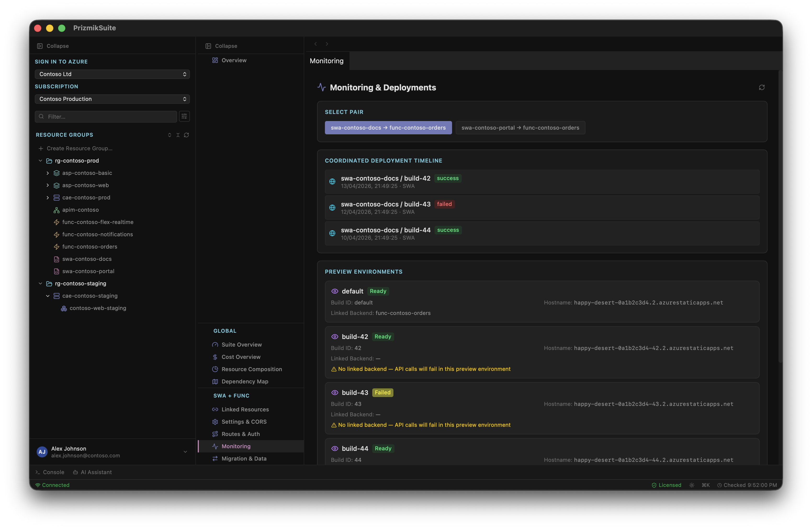Click the warning icon in the build-42 preview card
Screen dimensions: 812x529
334,369
